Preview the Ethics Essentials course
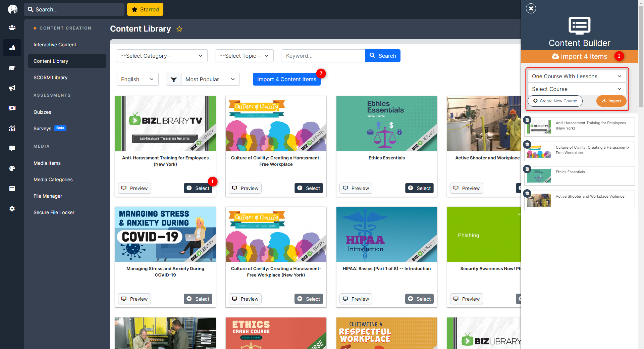The image size is (644, 349). coord(356,188)
